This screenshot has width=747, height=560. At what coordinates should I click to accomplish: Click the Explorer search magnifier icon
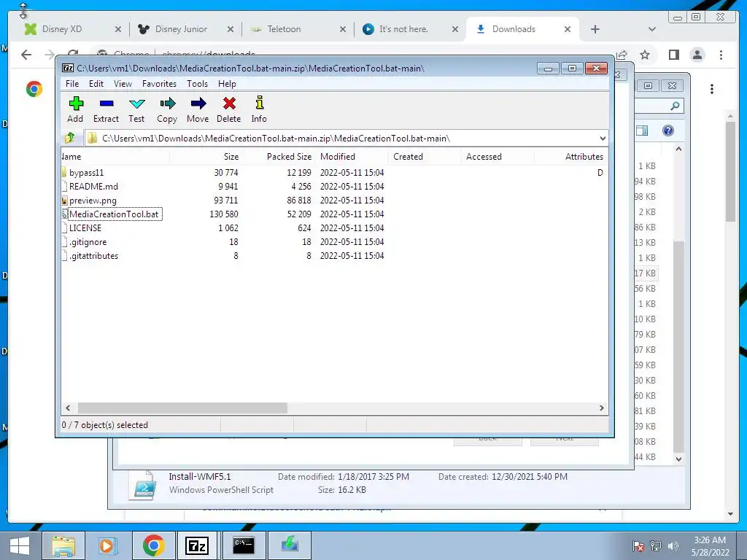675,106
